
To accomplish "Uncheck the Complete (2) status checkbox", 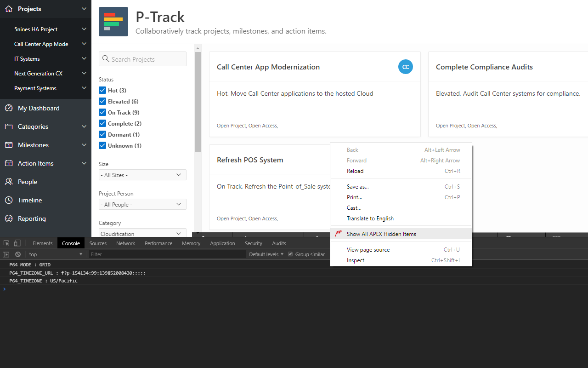I will pos(102,123).
